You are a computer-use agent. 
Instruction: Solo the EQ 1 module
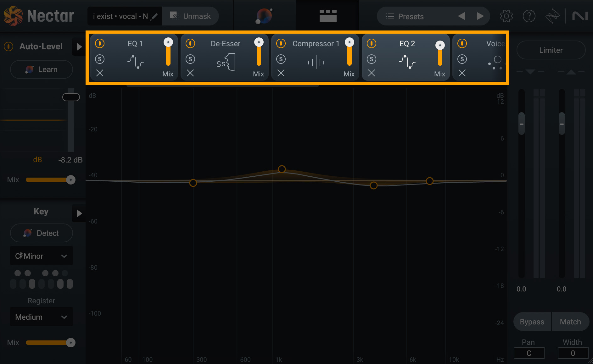[100, 59]
